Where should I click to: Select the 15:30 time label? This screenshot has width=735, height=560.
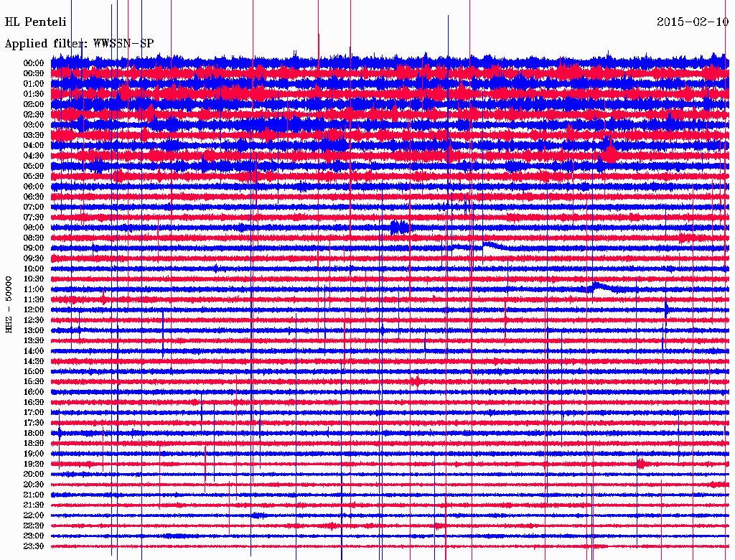(x=34, y=382)
